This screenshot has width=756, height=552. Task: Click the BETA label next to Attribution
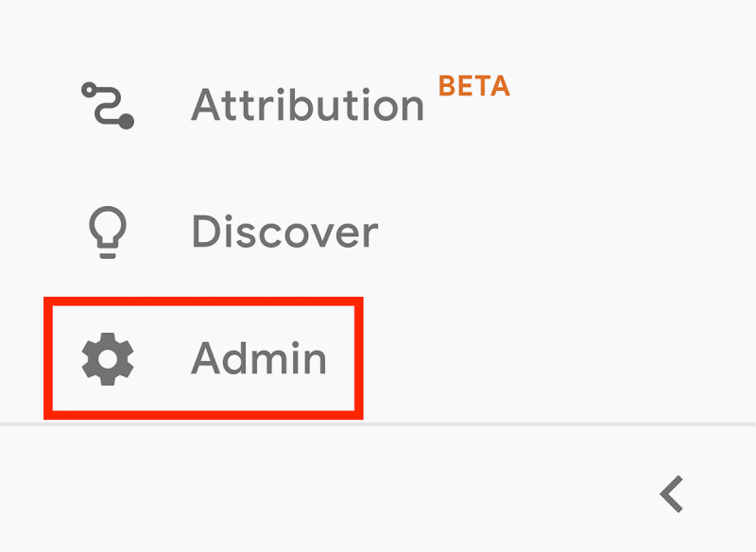473,87
